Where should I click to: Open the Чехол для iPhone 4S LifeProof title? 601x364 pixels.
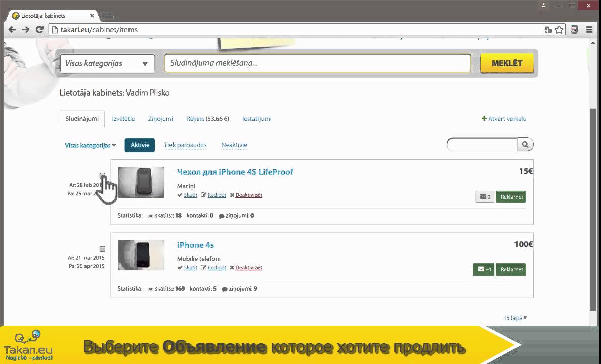235,172
